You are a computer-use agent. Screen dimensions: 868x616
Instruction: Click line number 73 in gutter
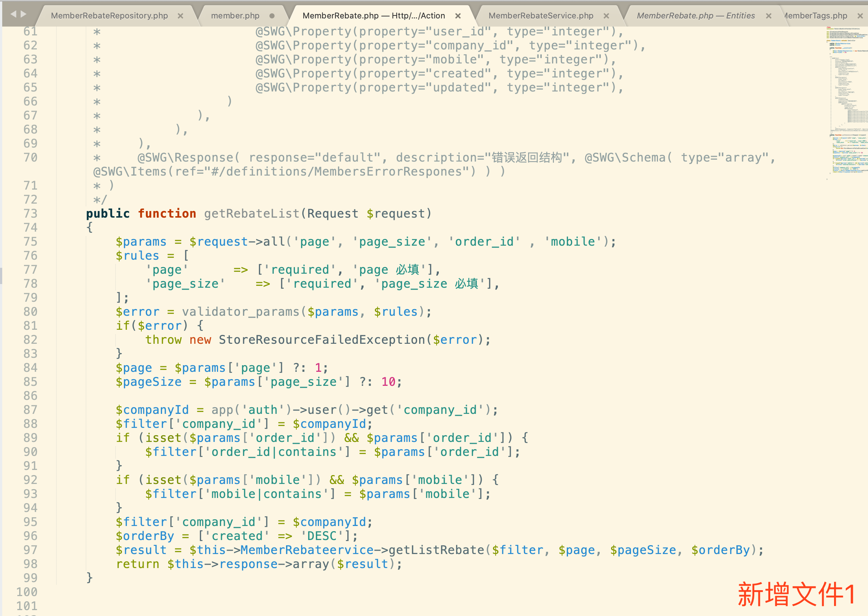pos(30,214)
